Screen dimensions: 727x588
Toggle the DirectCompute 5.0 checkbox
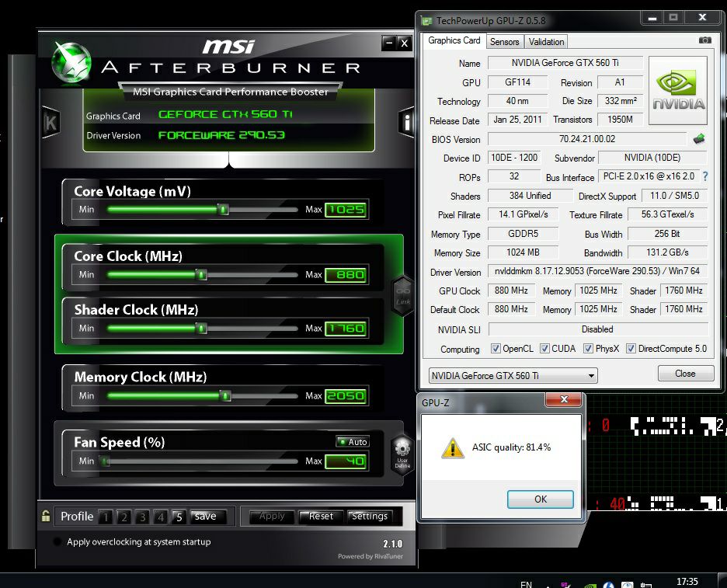click(x=631, y=348)
